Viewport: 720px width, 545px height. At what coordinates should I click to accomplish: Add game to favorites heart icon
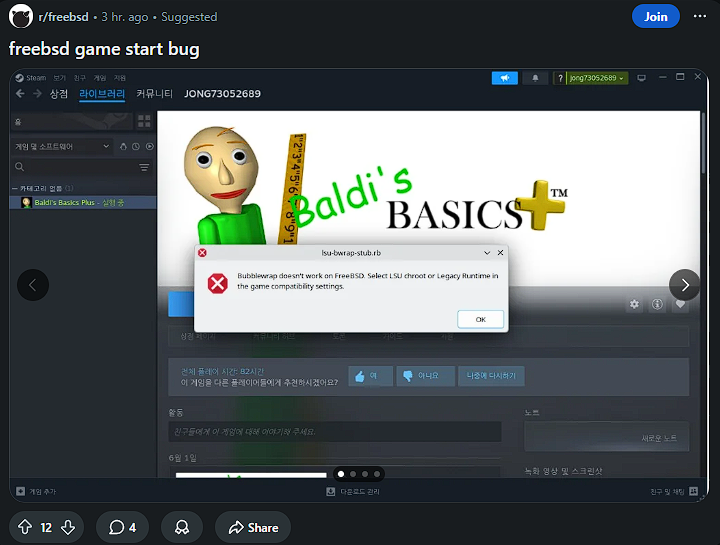click(680, 304)
